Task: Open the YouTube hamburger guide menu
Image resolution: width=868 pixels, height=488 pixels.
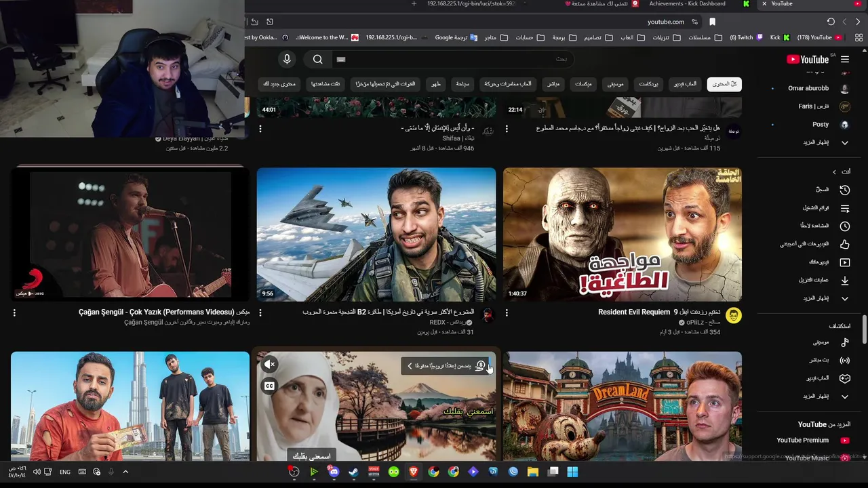Action: 845,60
